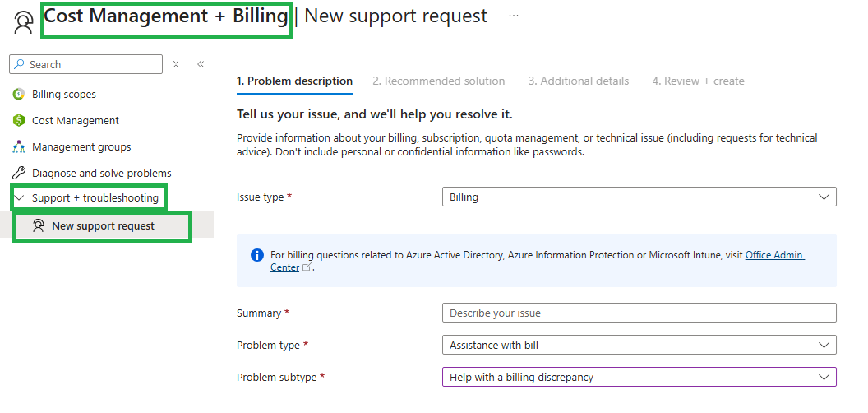This screenshot has height=413, width=868.
Task: Click the 'Problem type' field label
Action: point(268,345)
